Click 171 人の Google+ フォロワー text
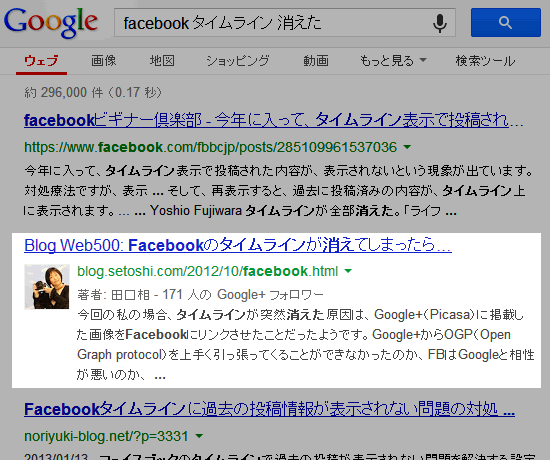The image size is (550, 460). pos(243,295)
